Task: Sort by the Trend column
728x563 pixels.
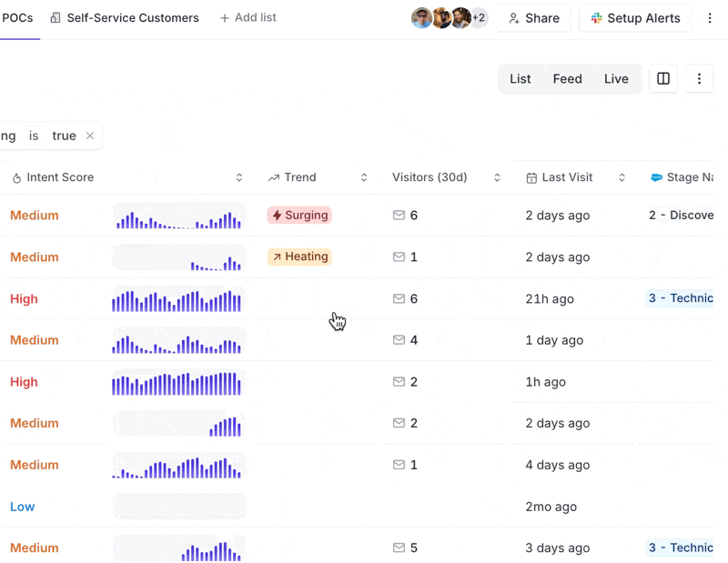Action: tap(364, 177)
